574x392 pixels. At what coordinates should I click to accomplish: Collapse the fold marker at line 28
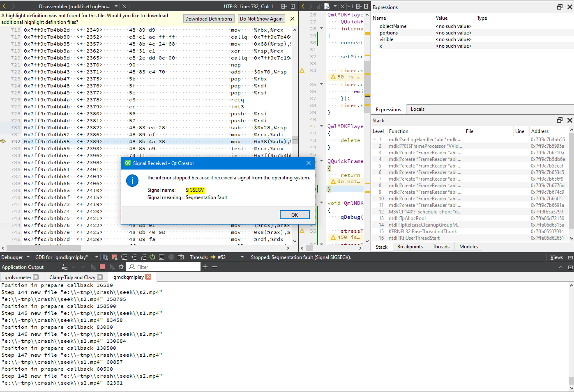pyautogui.click(x=321, y=29)
